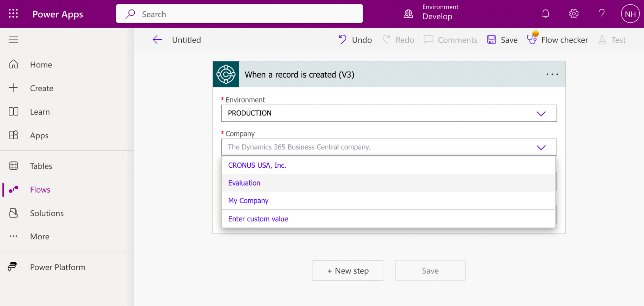Go to Solutions in the sidebar
Viewport: 644px width, 306px height.
47,213
